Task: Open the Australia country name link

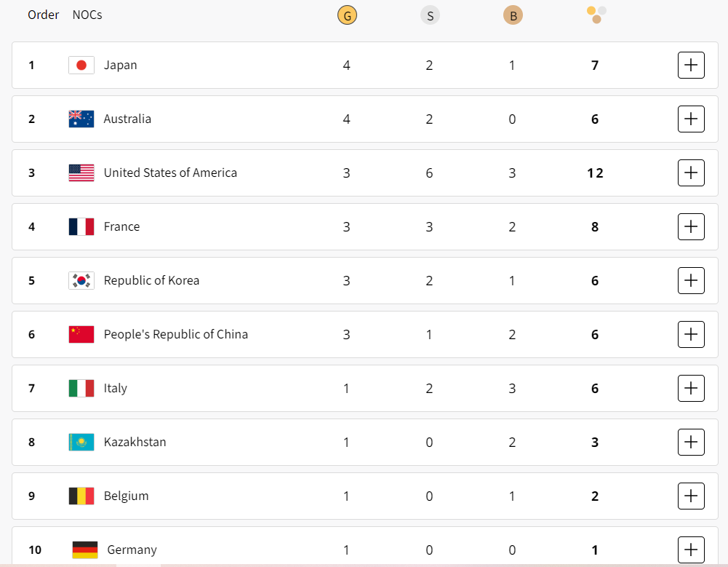Action: (127, 119)
